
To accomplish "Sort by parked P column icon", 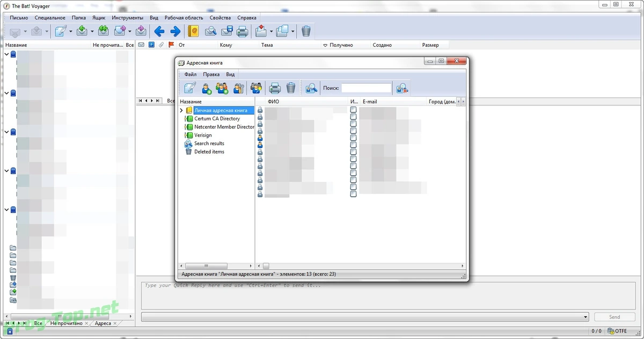I will [x=152, y=45].
